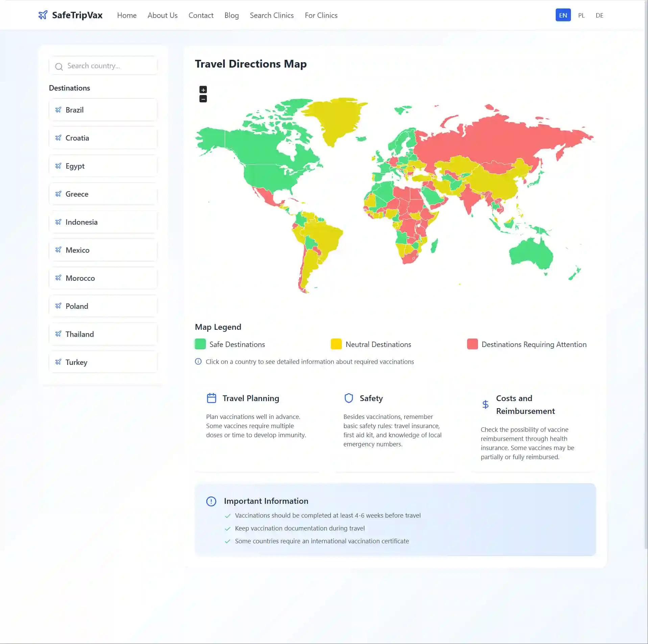Click the plane icon beside Brazil
Viewport: 648px width, 644px height.
click(x=58, y=110)
